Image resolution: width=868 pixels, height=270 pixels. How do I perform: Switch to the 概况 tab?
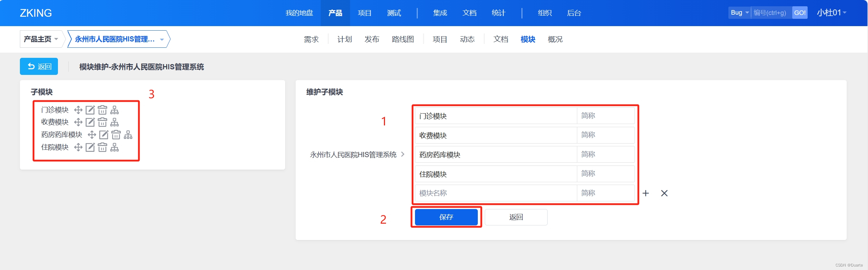[555, 39]
